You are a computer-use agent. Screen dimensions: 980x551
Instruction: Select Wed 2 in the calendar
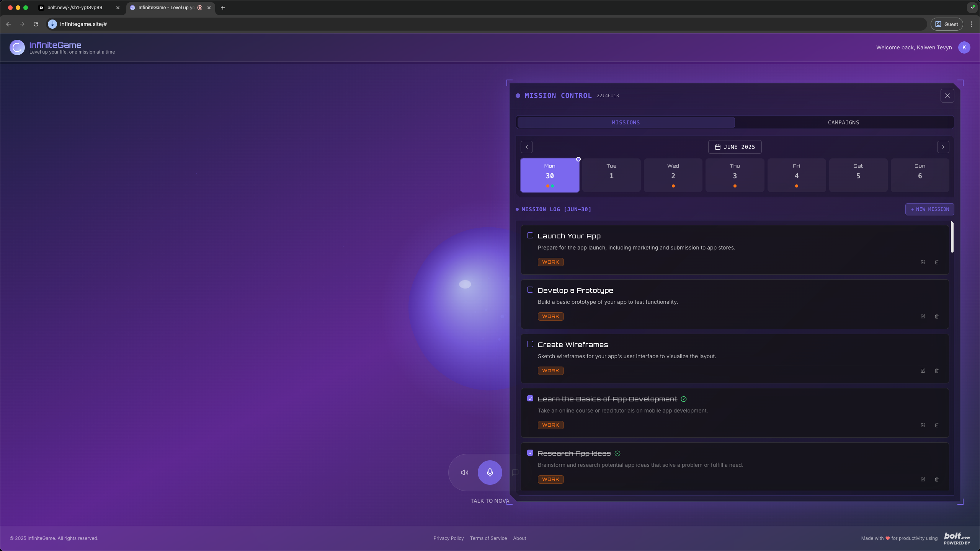click(x=673, y=175)
